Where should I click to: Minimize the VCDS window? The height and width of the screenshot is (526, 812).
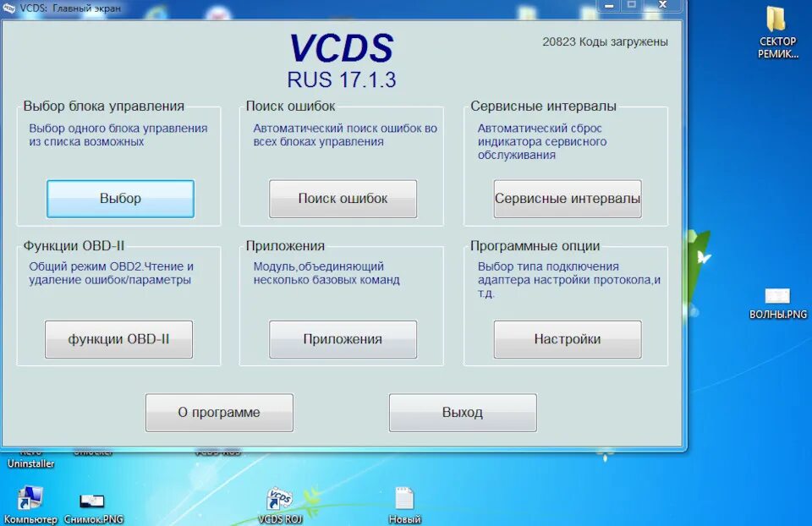pos(609,5)
